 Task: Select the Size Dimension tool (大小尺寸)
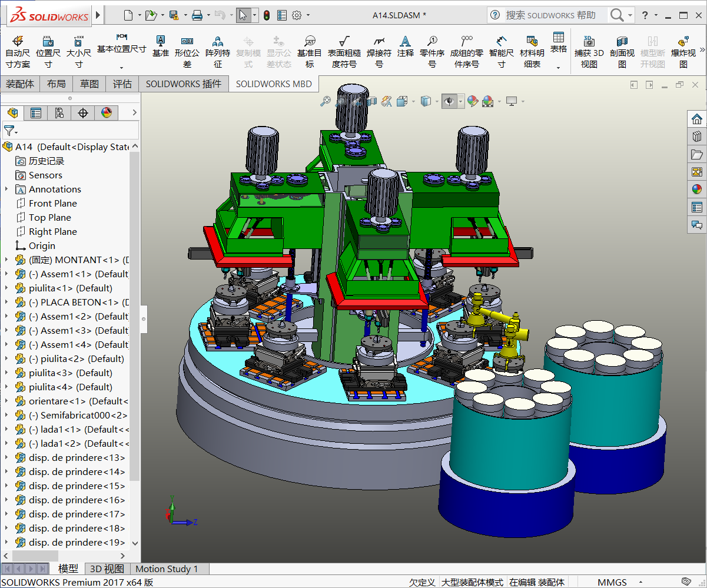pyautogui.click(x=78, y=51)
